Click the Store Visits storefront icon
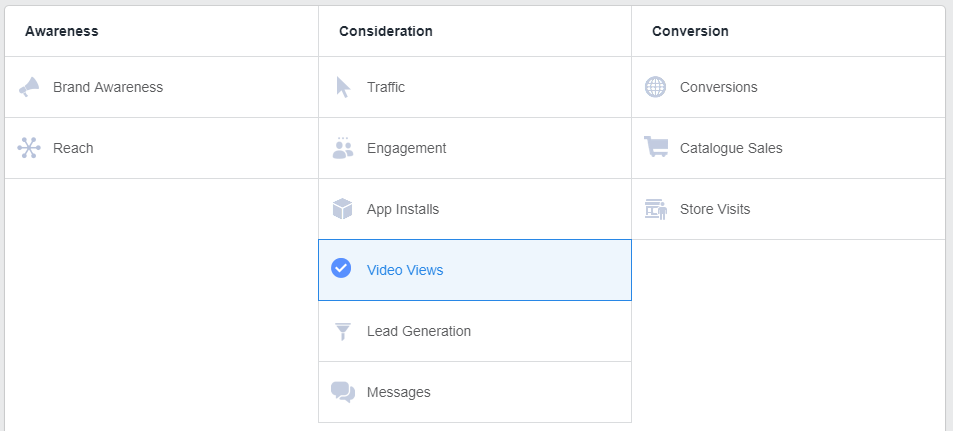Viewport: 953px width, 431px height. coord(656,209)
